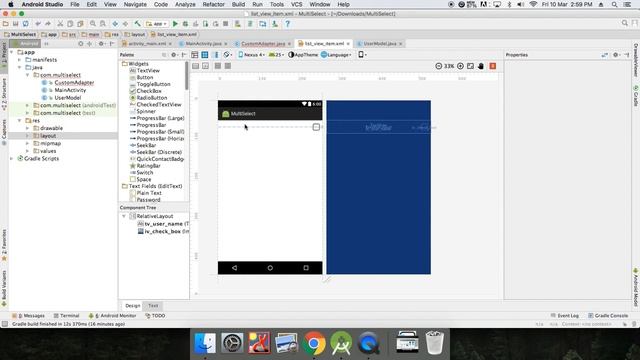
Task: Run the app with green play button
Action: click(x=175, y=24)
